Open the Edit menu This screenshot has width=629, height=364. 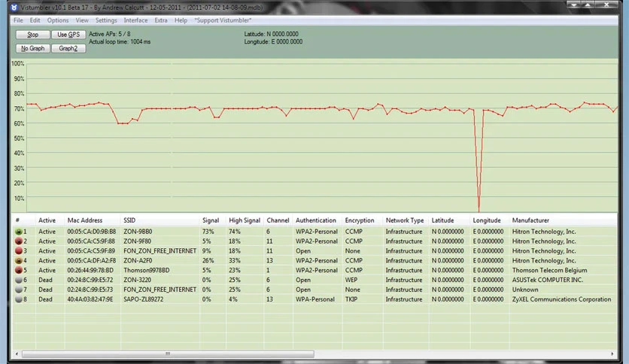[35, 20]
